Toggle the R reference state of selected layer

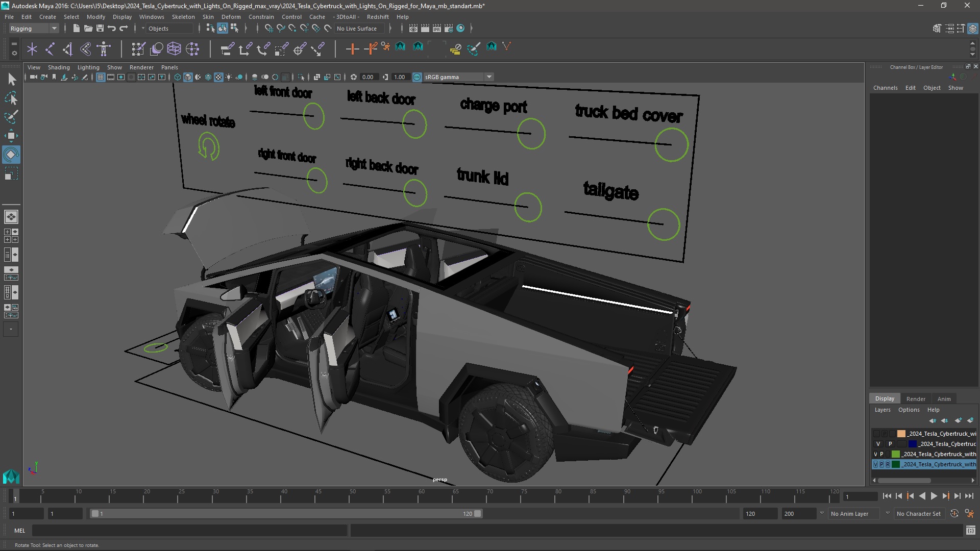click(x=888, y=464)
